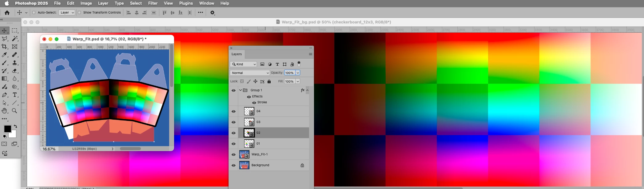
Task: Collapse Group 1 effects list arrow
Action: coord(307,90)
